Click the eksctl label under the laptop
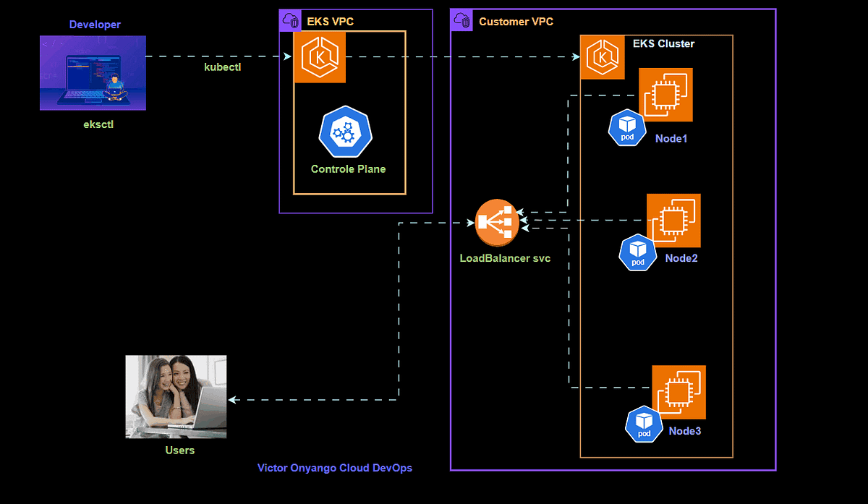Image resolution: width=868 pixels, height=504 pixels. 98,124
